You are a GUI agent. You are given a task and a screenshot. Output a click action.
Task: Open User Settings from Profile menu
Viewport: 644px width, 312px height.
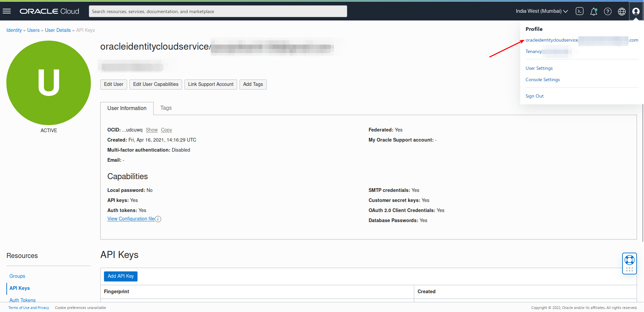tap(539, 68)
